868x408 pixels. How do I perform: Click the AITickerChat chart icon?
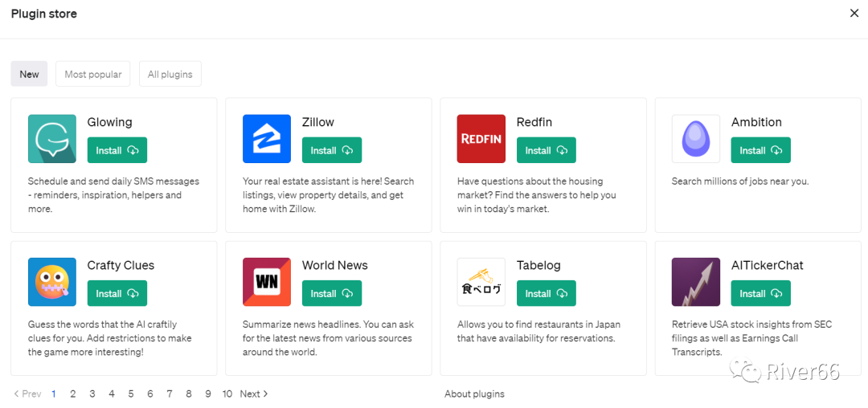point(696,282)
